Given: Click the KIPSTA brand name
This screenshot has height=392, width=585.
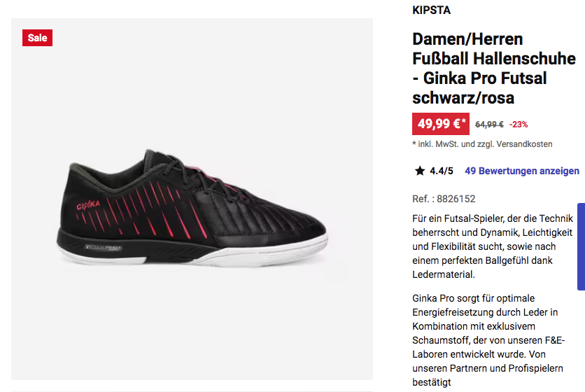Looking at the screenshot, I should pyautogui.click(x=431, y=10).
